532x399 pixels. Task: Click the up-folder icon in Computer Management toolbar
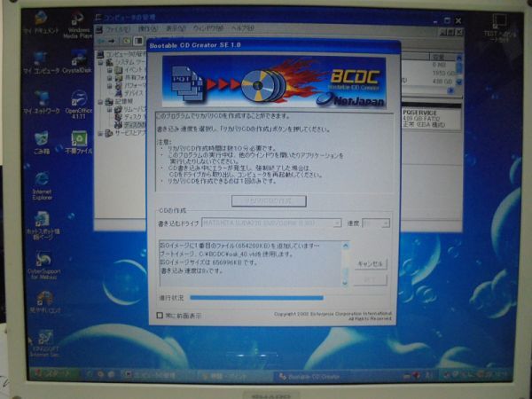127,41
